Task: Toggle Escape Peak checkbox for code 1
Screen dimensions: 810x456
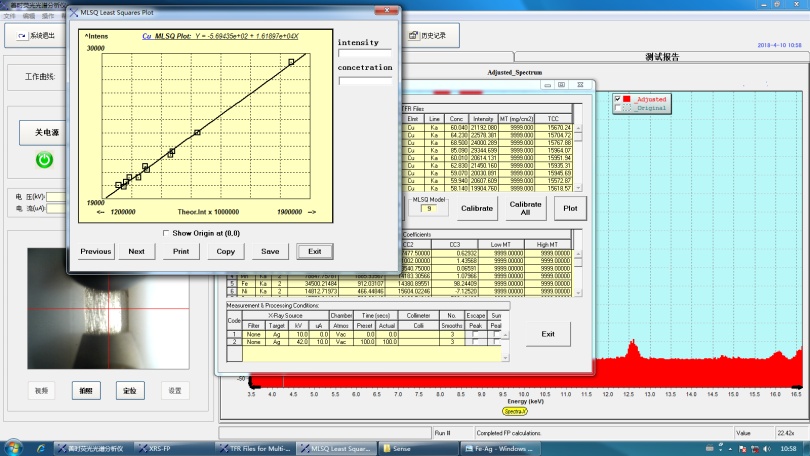Action: pyautogui.click(x=475, y=335)
